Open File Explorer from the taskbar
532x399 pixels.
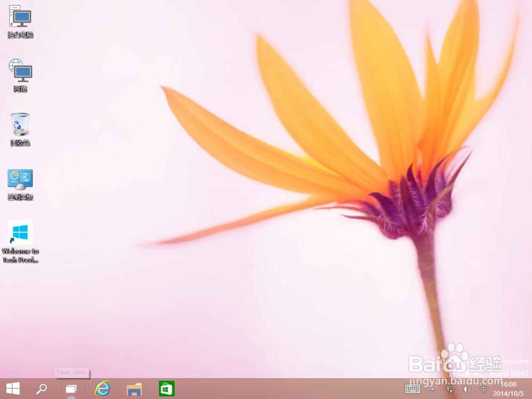134,389
